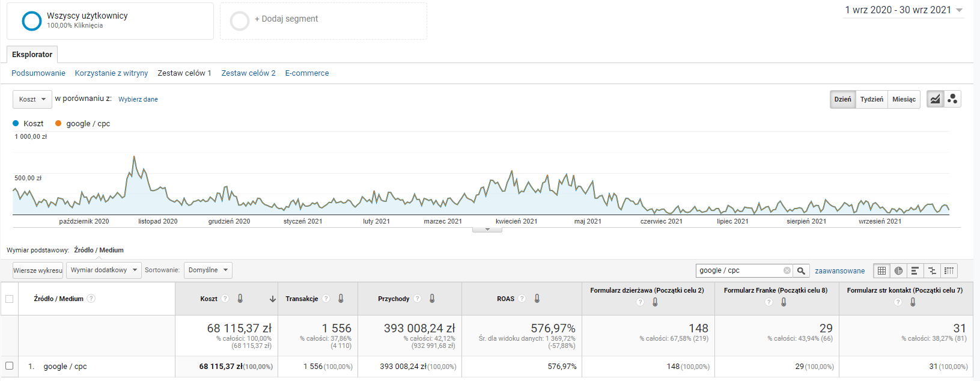Click the Dodaj segment box
This screenshot has width=980, height=381.
coord(323,21)
